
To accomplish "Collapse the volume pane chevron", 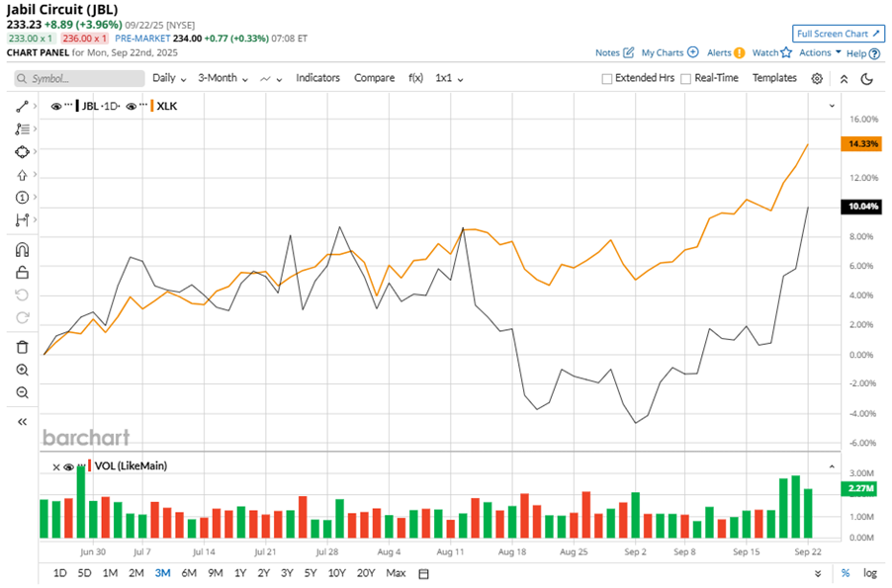I will click(x=832, y=466).
